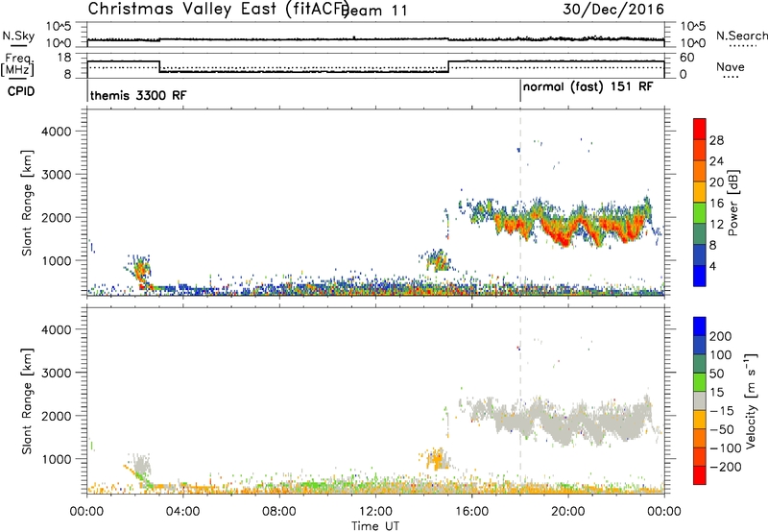Click the -200 tick on velocity colorbar
The height and width of the screenshot is (532, 768).
(725, 467)
